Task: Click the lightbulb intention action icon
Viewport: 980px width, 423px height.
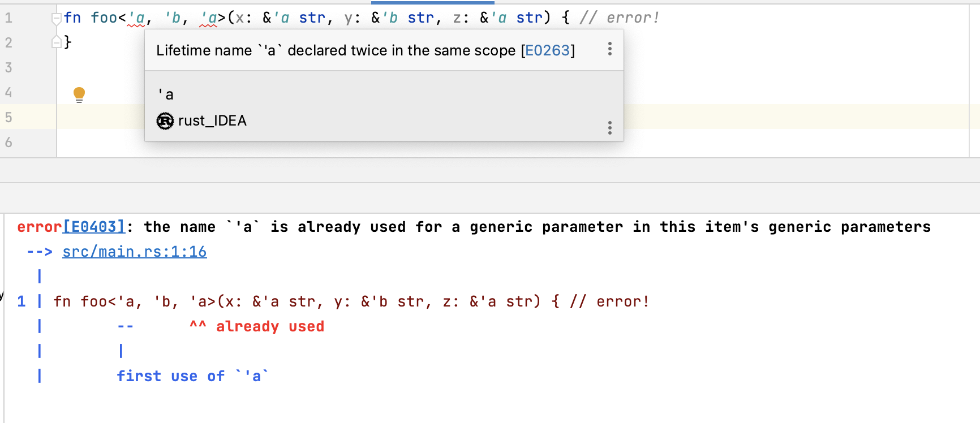Action: coord(79,94)
